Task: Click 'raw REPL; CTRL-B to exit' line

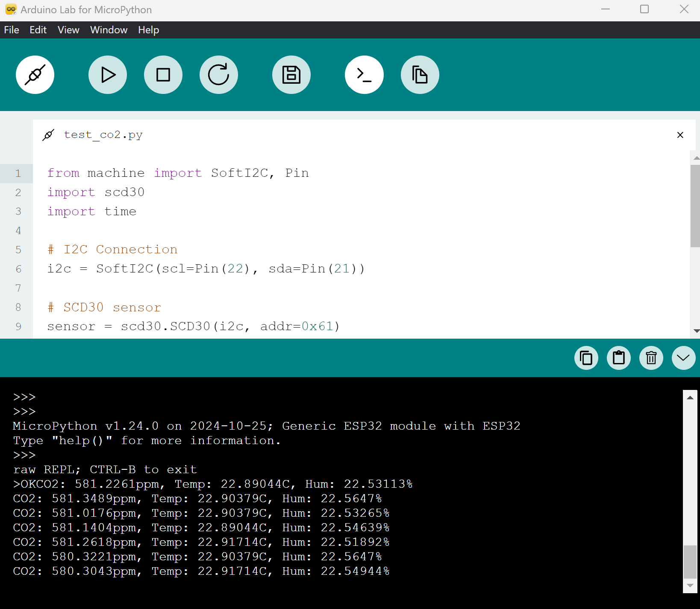Action: click(105, 469)
